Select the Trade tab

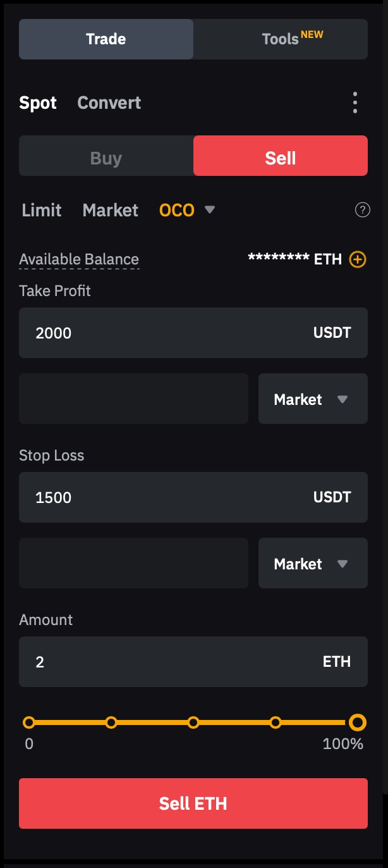(106, 39)
